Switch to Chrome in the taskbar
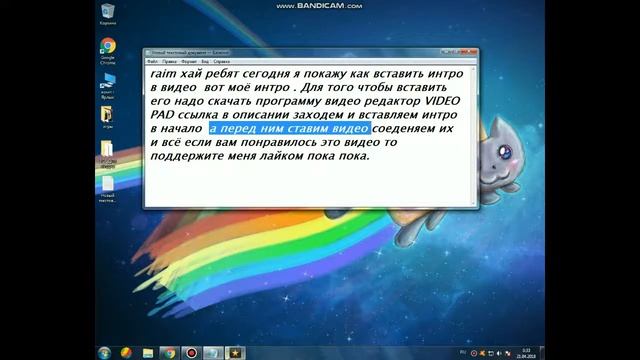The width and height of the screenshot is (640, 360). coord(169,353)
